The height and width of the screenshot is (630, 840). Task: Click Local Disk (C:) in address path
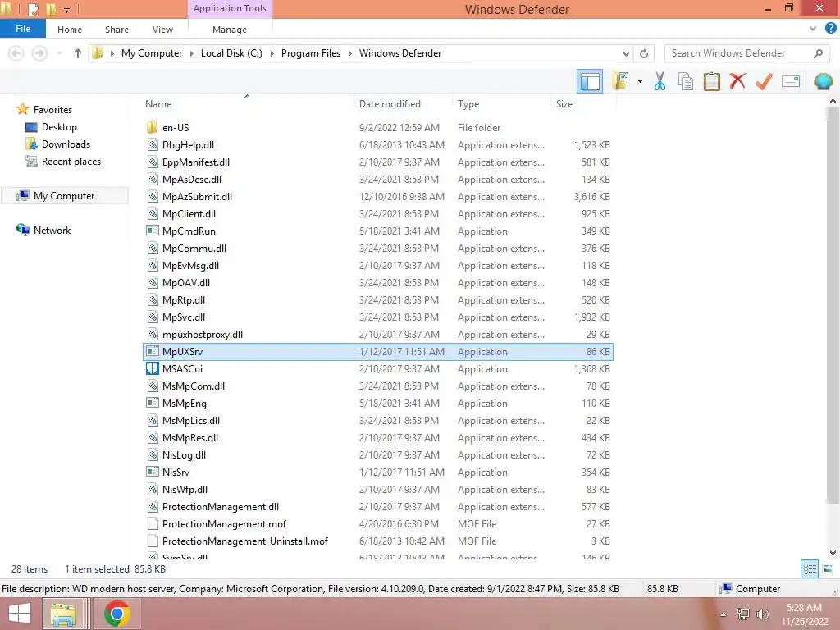tap(231, 53)
